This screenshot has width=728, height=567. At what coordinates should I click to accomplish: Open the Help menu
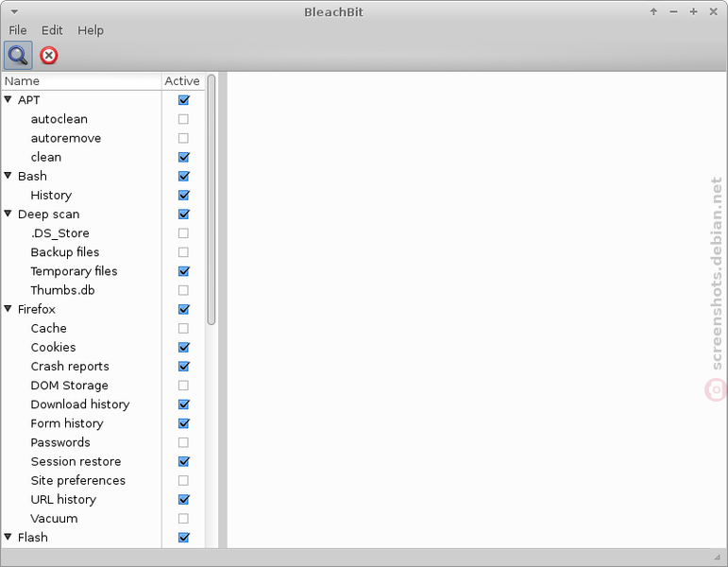91,30
